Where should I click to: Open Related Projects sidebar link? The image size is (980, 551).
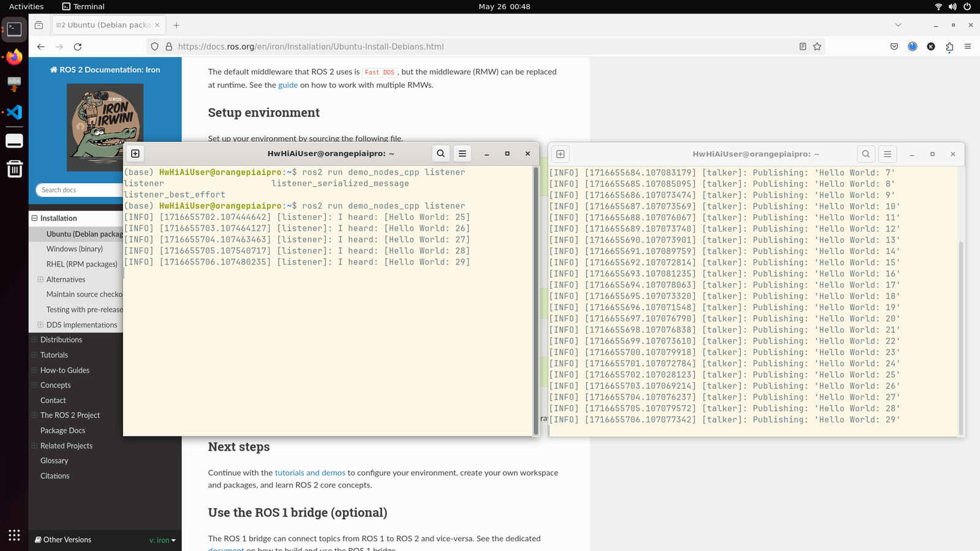coord(66,446)
